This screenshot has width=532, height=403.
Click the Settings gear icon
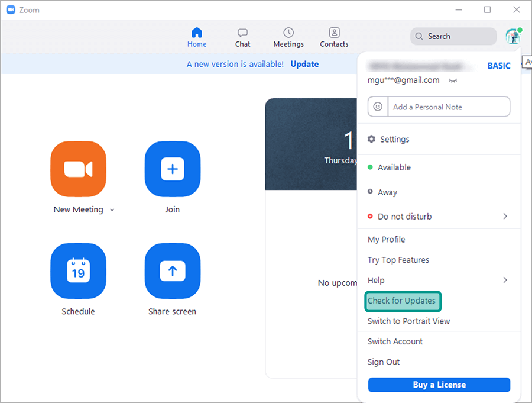[x=372, y=139]
